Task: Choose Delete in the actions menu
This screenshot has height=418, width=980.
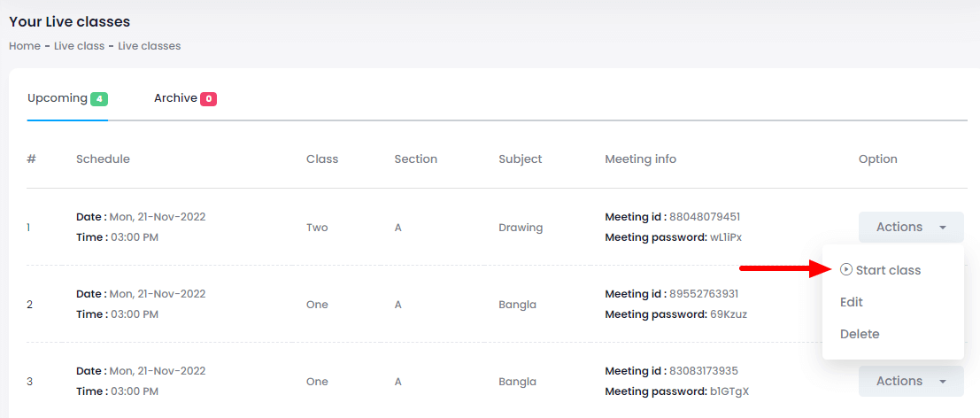Action: coord(860,334)
